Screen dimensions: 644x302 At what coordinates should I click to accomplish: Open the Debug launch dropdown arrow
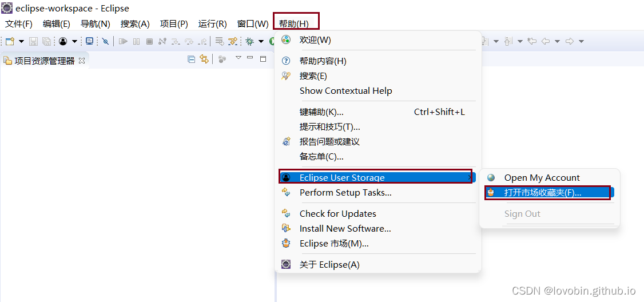[261, 41]
